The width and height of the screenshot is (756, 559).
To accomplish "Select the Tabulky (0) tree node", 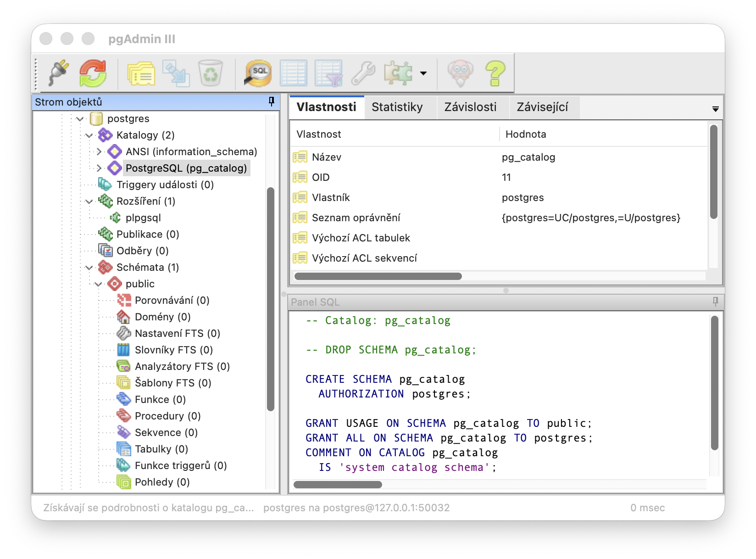I will 161,449.
